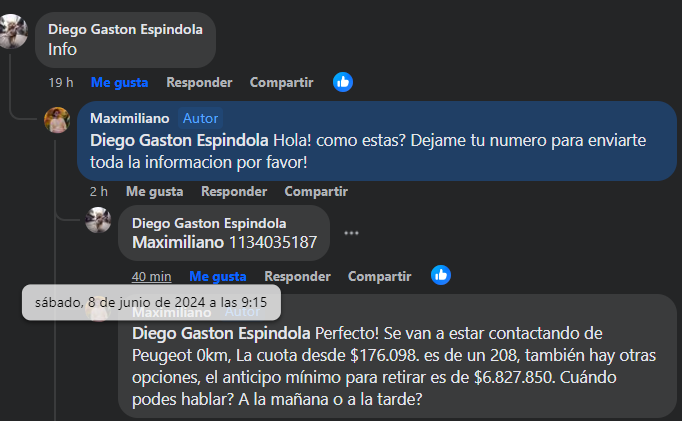Click the like reaction icon on phone number reply
Viewport: 682px width, 421px height.
tap(441, 275)
